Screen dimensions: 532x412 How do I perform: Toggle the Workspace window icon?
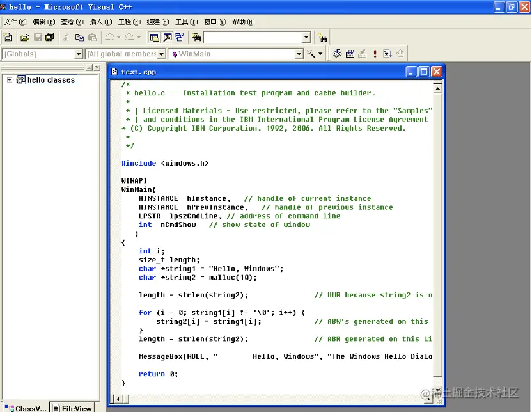point(154,37)
